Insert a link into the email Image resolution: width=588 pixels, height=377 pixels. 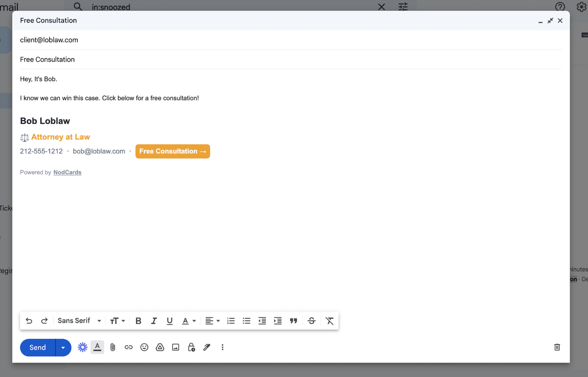128,347
